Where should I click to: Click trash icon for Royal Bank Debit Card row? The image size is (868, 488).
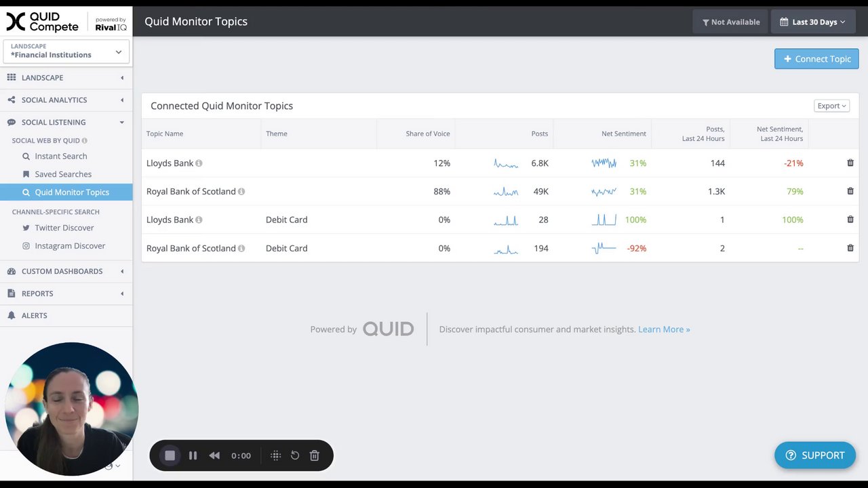[850, 248]
